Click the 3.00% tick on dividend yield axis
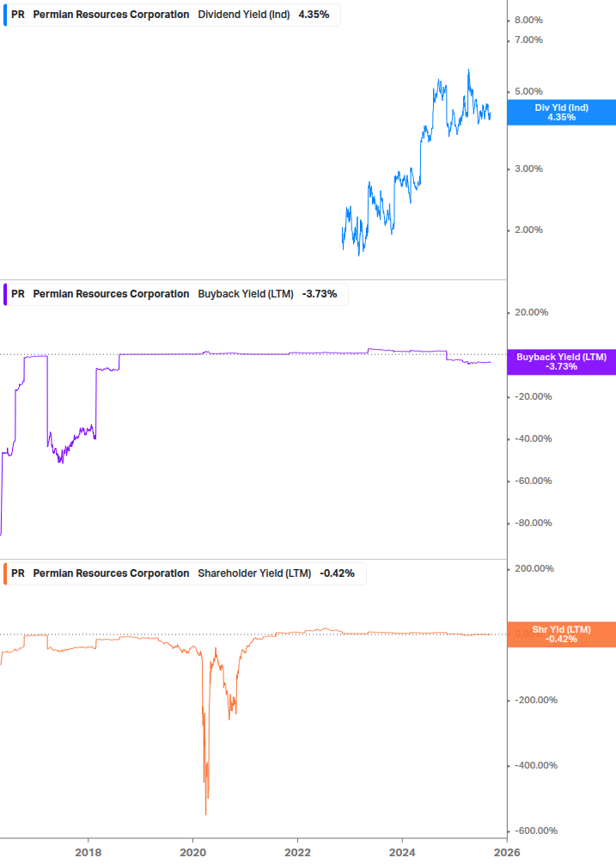The height and width of the screenshot is (864, 616). point(528,169)
